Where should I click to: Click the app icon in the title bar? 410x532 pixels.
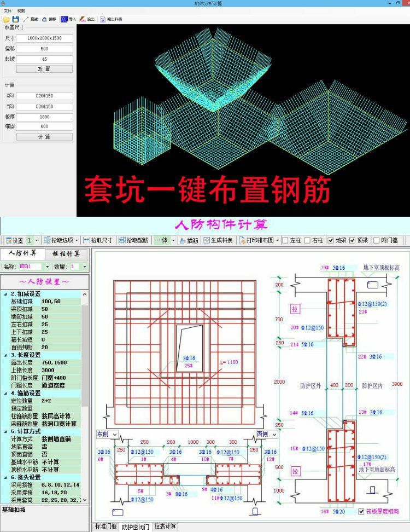point(3,3)
